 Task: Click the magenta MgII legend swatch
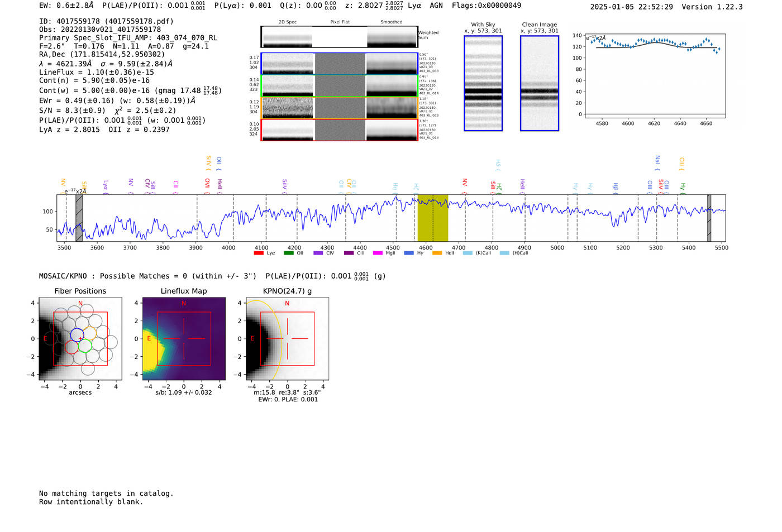(378, 253)
